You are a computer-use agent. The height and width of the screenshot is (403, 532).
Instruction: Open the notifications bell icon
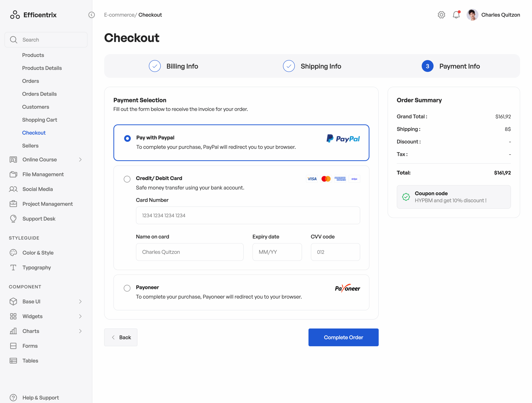point(456,15)
